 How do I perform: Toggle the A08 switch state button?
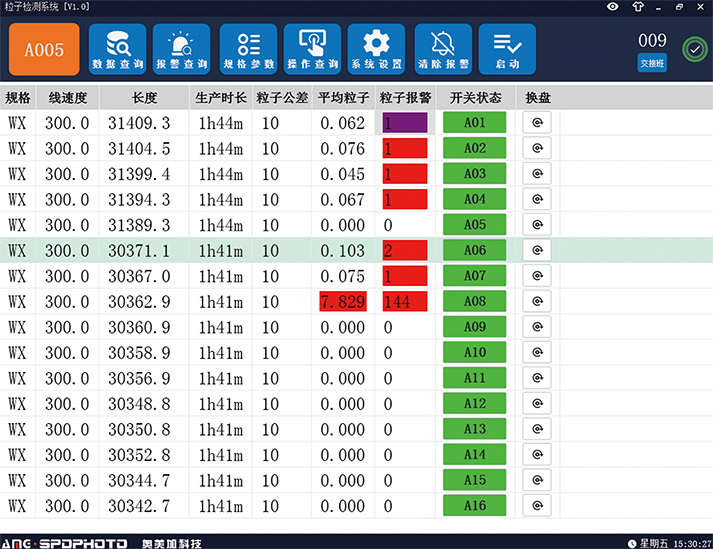pyautogui.click(x=474, y=301)
